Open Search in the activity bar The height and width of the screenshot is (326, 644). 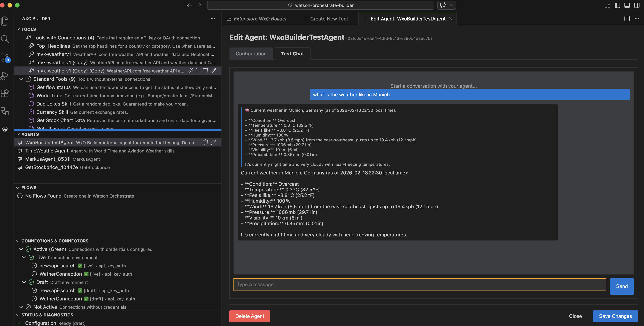tap(5, 39)
